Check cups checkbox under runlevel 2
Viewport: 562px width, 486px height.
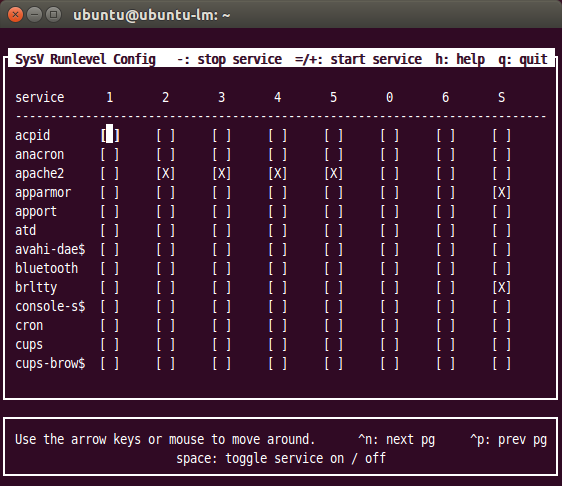pos(166,344)
